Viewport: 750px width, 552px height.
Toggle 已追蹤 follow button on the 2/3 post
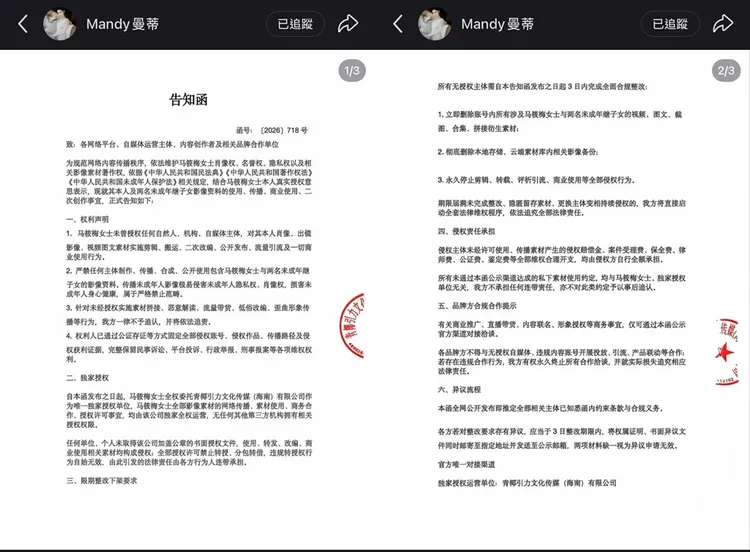(670, 24)
